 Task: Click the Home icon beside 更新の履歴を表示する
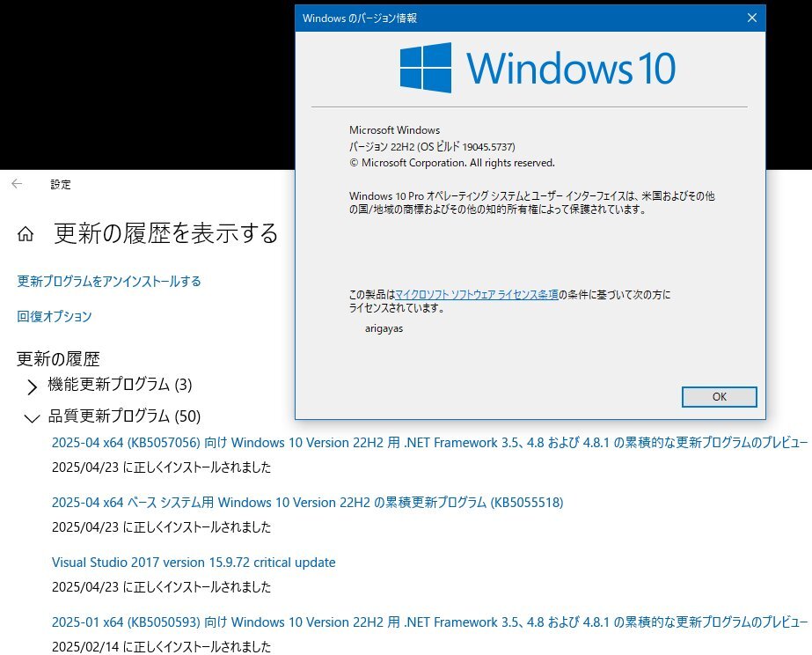[26, 234]
